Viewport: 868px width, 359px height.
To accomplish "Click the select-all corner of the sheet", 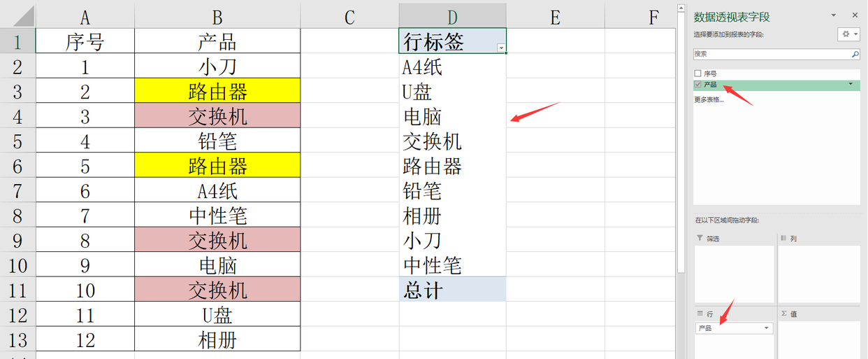I will pyautogui.click(x=17, y=17).
